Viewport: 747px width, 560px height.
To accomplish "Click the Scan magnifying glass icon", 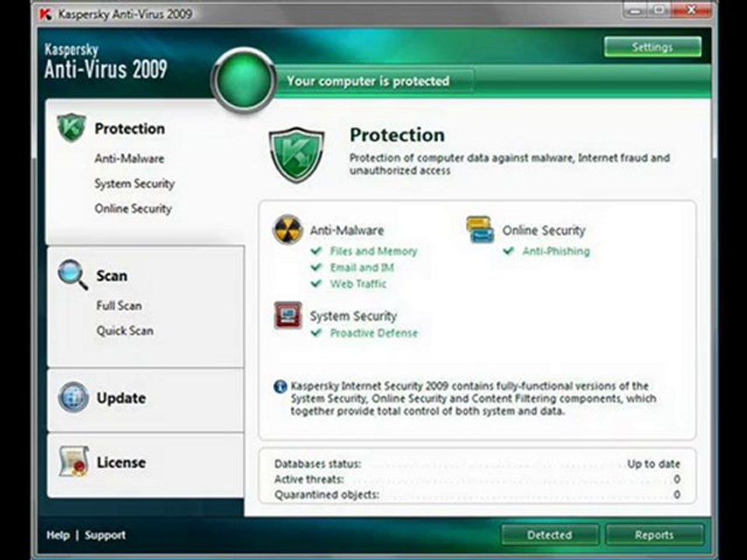I will tap(73, 275).
